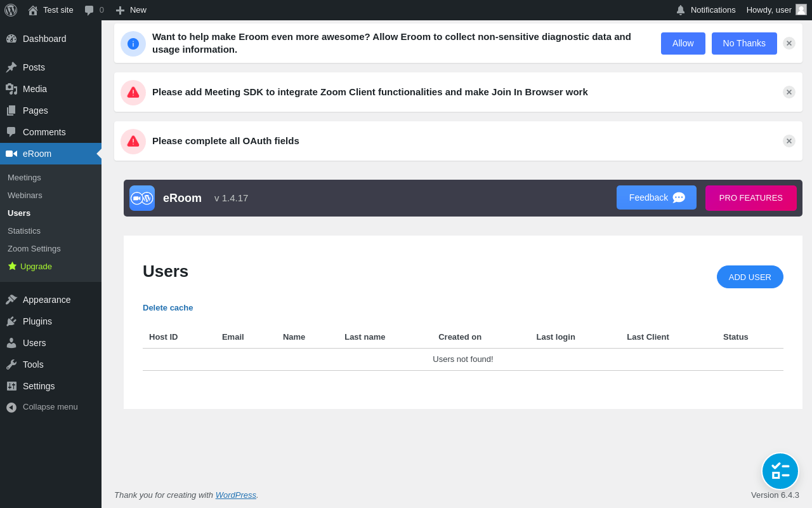812x508 pixels.
Task: Click the Users page heading
Action: point(166,271)
